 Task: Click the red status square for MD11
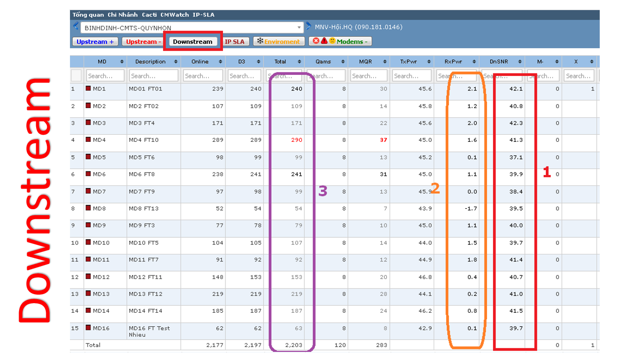point(88,259)
